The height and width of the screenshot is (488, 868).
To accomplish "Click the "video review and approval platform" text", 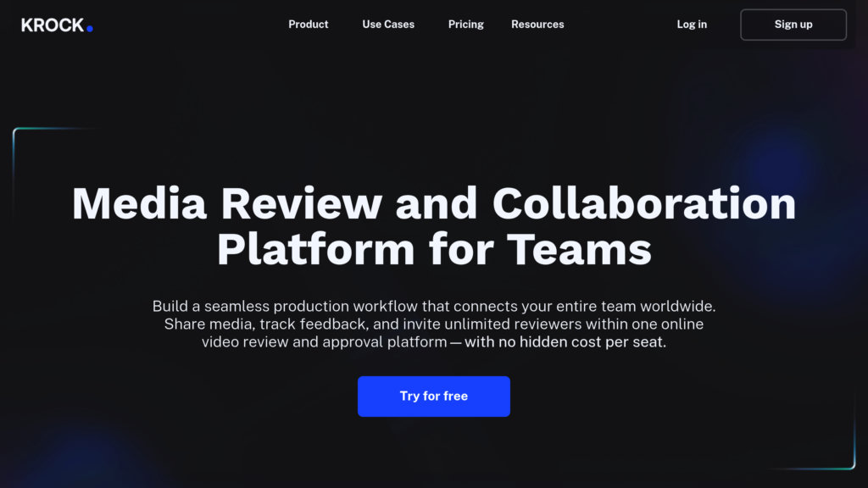I will point(324,342).
